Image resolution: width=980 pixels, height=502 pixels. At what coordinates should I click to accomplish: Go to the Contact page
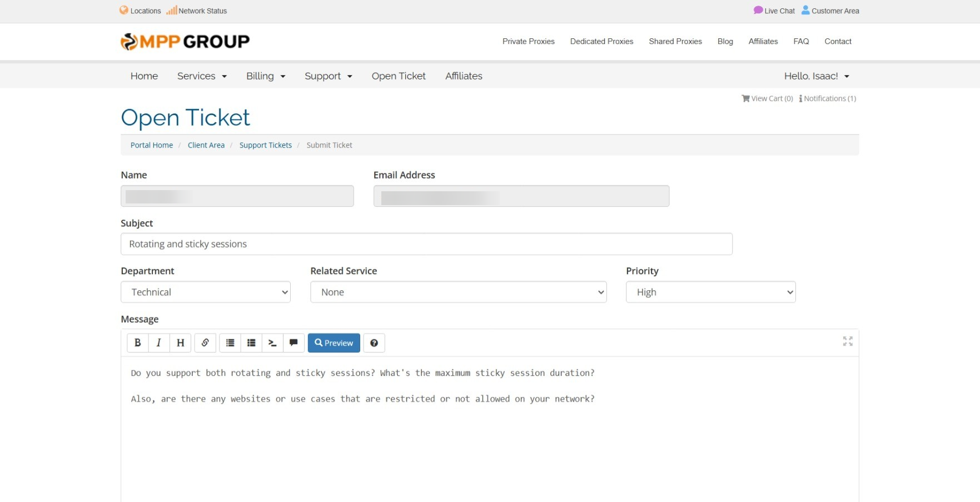pos(838,42)
